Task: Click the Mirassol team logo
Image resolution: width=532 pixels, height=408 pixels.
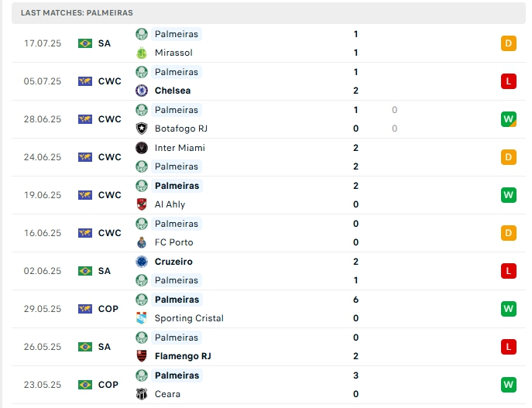Action: [x=141, y=53]
